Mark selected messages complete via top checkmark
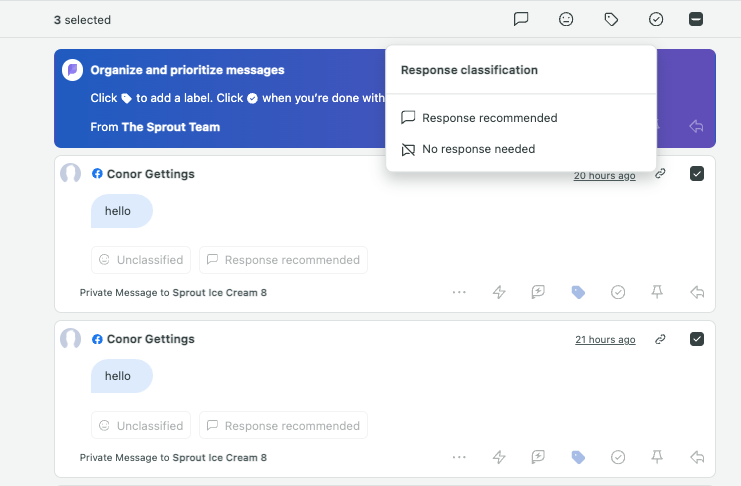This screenshot has width=741, height=486. [656, 19]
